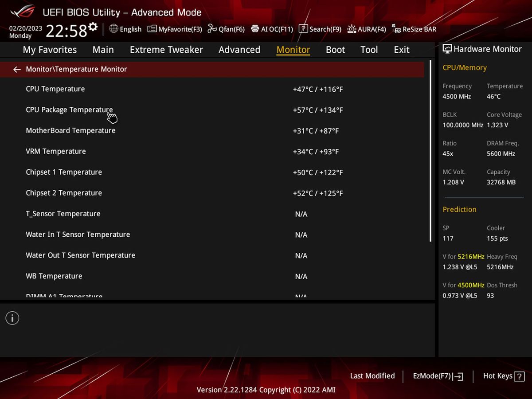
Task: Select T_Sensor Temperature row
Action: coord(212,214)
